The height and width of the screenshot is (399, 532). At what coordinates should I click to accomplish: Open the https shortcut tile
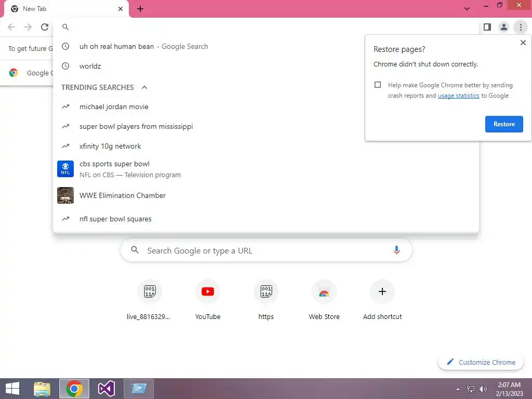click(266, 300)
